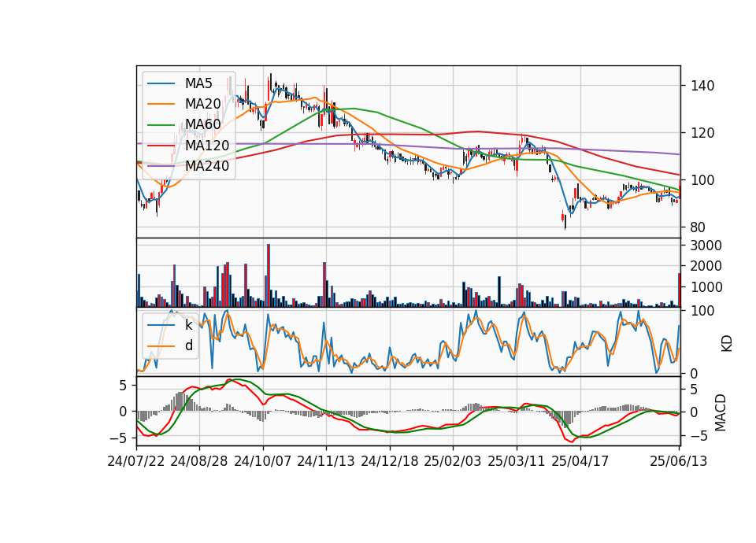Click the 3000 volume axis label
756x543 pixels.
tap(706, 246)
